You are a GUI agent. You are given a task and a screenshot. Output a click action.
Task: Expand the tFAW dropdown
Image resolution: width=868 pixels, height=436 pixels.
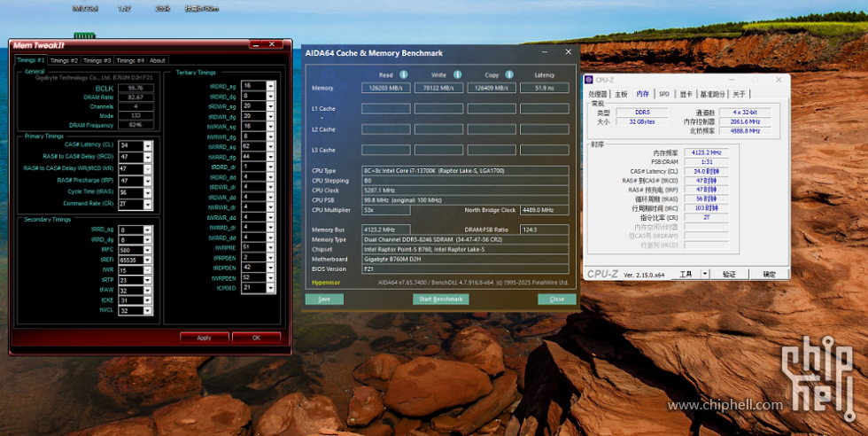147,291
